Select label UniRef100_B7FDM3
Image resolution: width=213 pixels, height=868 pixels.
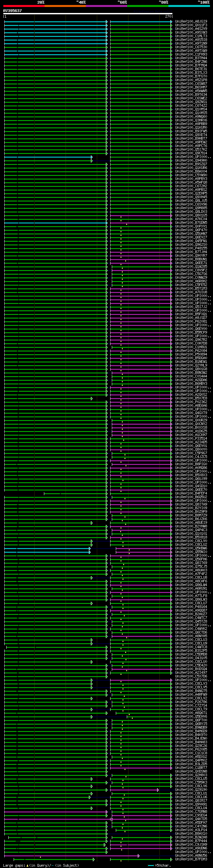(x=191, y=860)
